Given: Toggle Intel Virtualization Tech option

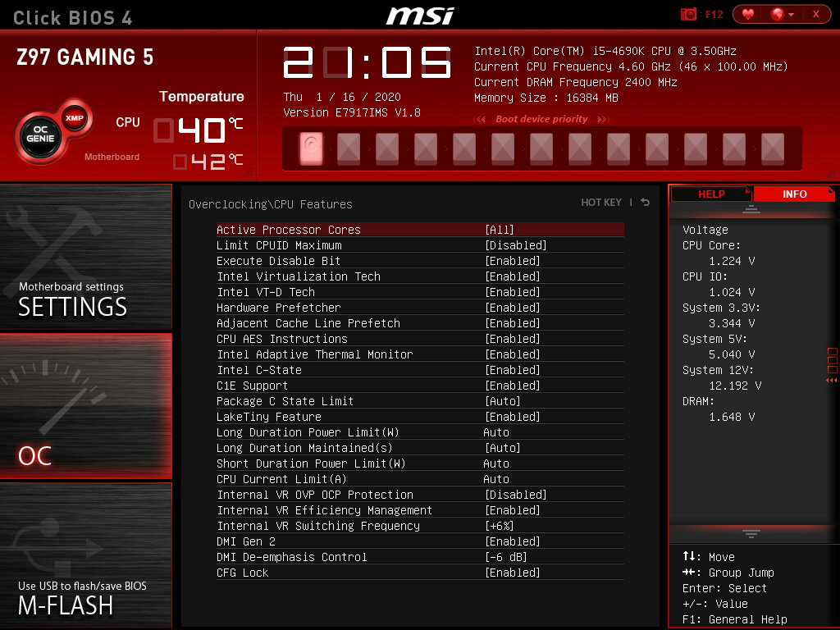Looking at the screenshot, I should point(420,276).
